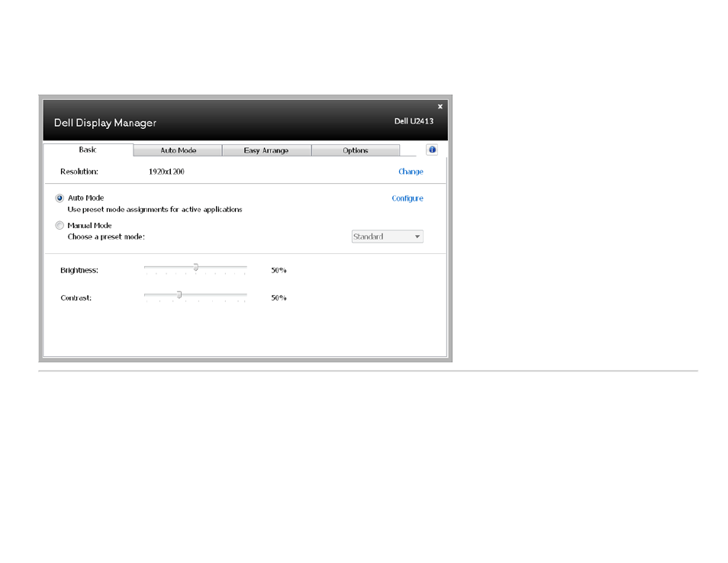This screenshot has width=728, height=563.
Task: Click the 1920x1200 resolution value
Action: point(166,172)
